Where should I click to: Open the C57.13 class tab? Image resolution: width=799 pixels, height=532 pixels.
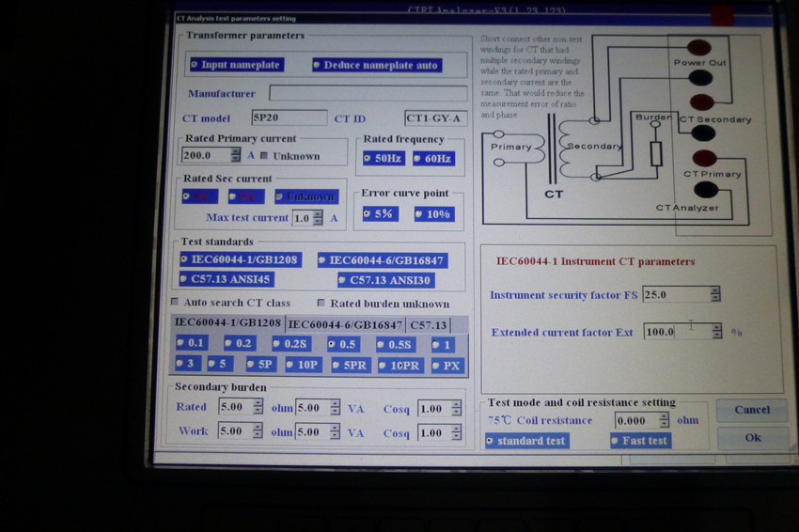click(427, 324)
